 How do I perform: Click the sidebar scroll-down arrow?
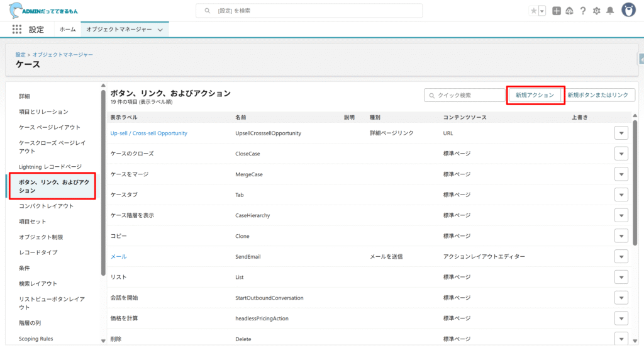tap(103, 341)
